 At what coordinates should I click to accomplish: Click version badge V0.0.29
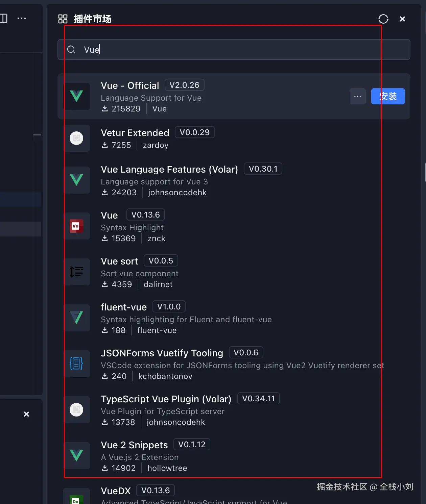click(195, 132)
